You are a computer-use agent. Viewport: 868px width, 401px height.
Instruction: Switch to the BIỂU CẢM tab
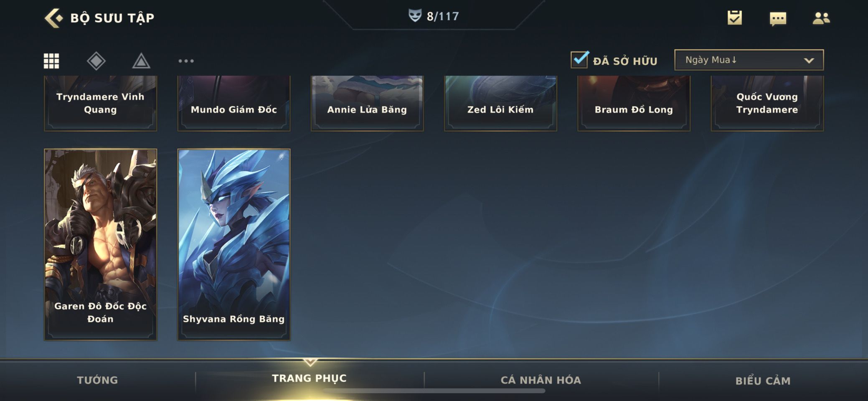763,381
